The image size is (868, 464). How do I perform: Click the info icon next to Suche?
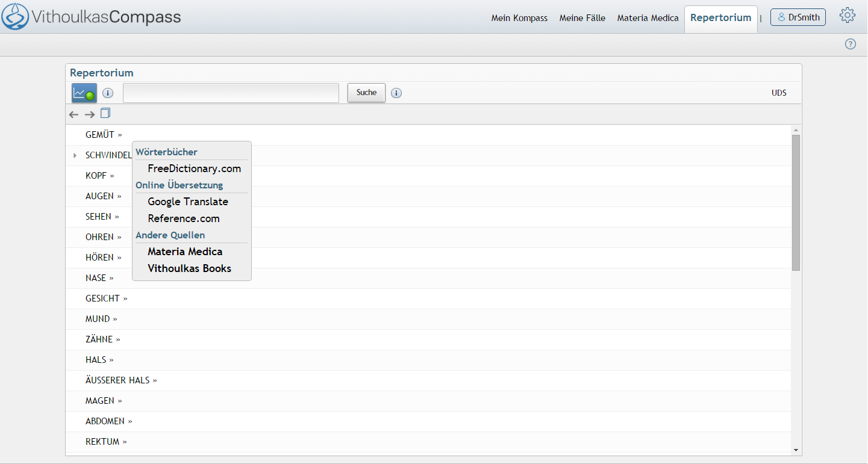396,93
